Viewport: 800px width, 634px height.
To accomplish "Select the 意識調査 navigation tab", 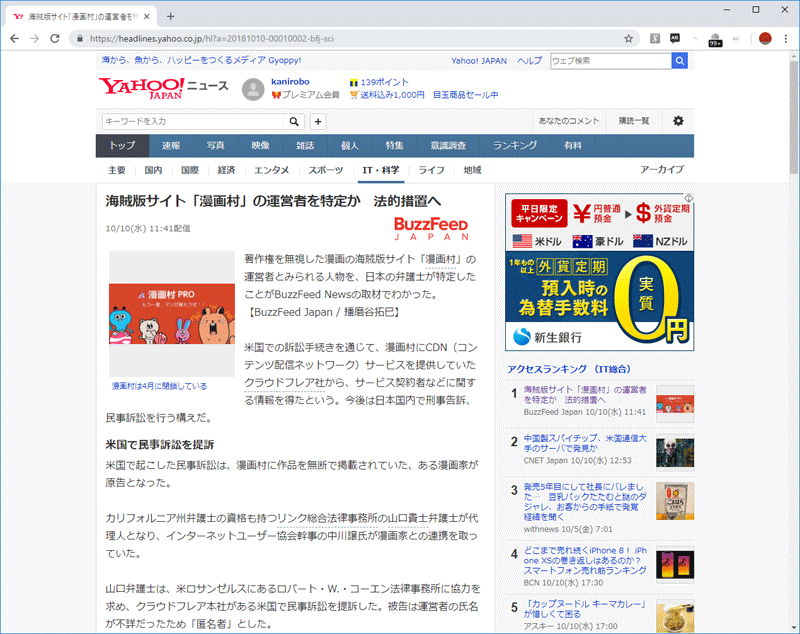I will 448,145.
